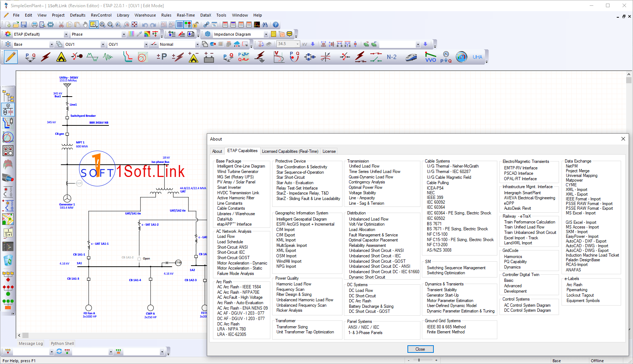Open the project tree view sidebar icon
Viewport: 633px width, 364px height.
click(8, 96)
